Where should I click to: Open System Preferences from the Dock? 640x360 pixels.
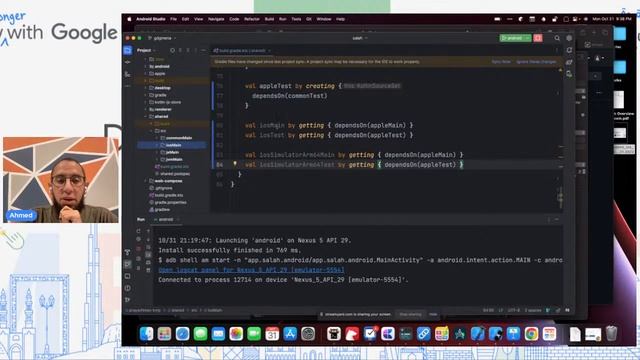click(308, 334)
